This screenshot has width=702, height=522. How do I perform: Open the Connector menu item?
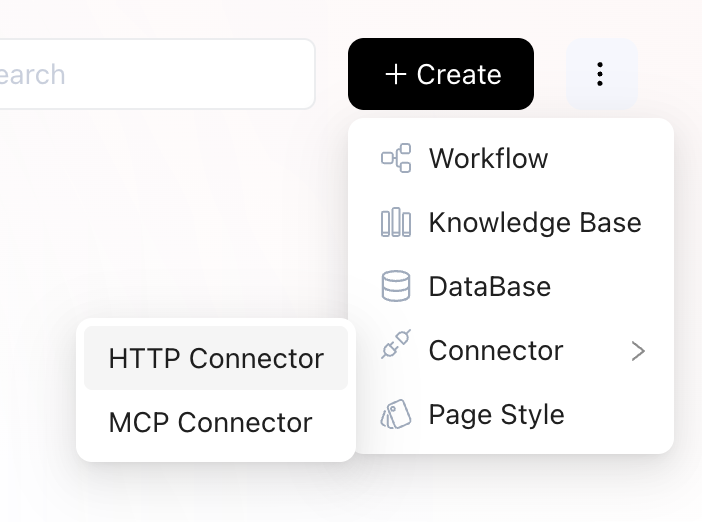[x=511, y=351]
